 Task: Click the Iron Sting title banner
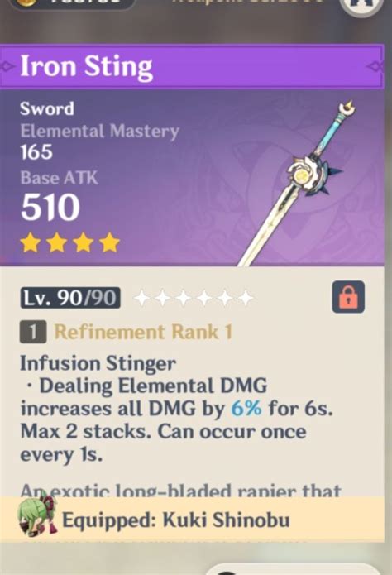[192, 67]
